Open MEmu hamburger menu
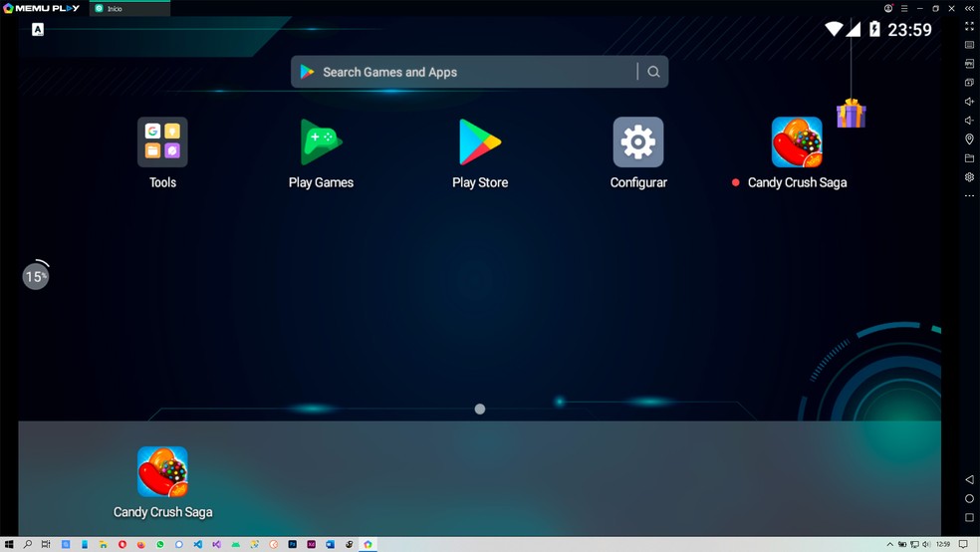The width and height of the screenshot is (980, 552). [x=904, y=9]
